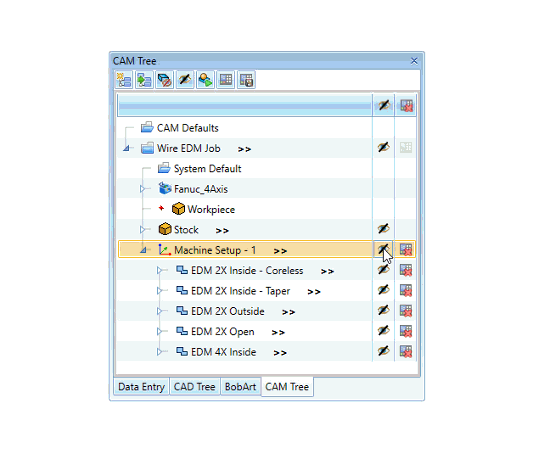Click the blue block with prohibited sign icon
The image size is (550, 465).
[x=165, y=80]
